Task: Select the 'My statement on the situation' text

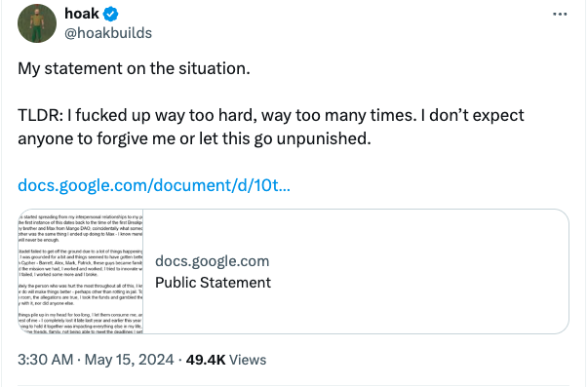Action: pos(134,68)
